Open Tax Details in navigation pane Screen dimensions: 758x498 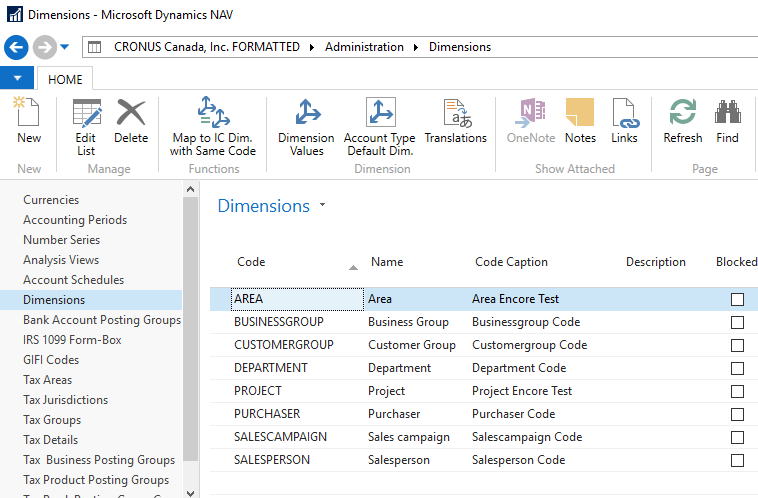click(50, 440)
